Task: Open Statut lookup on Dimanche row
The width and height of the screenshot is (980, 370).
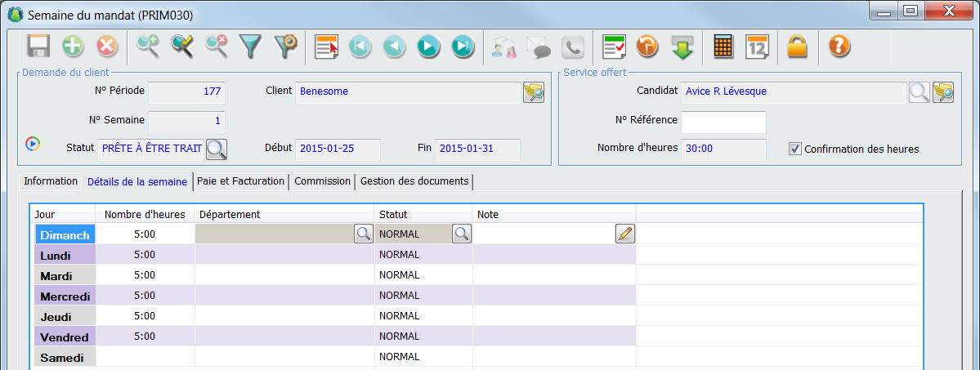Action: click(461, 234)
